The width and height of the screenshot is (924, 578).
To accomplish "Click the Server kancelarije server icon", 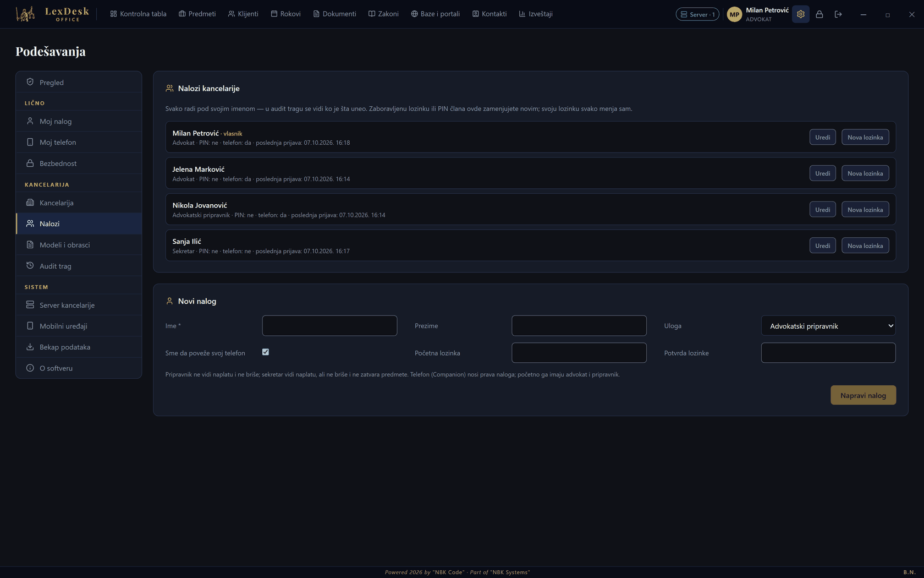I will (30, 304).
